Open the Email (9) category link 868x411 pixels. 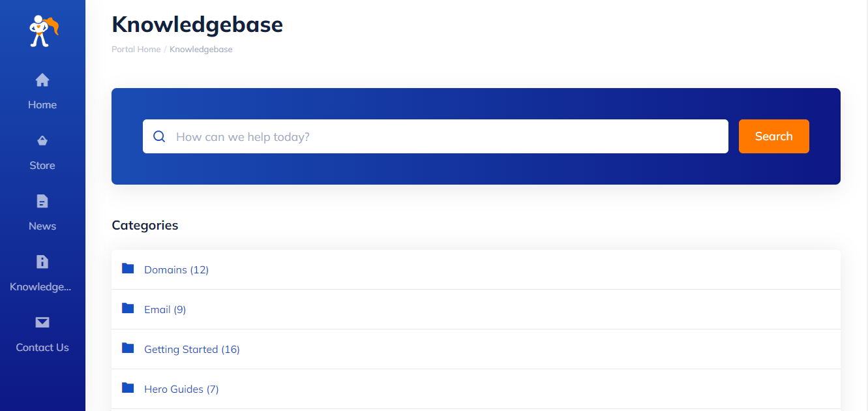[x=165, y=310]
